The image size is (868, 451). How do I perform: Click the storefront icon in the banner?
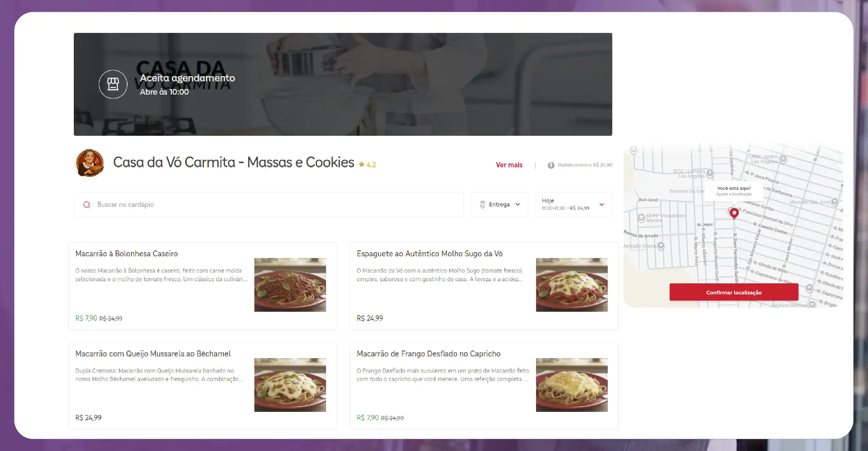point(113,84)
